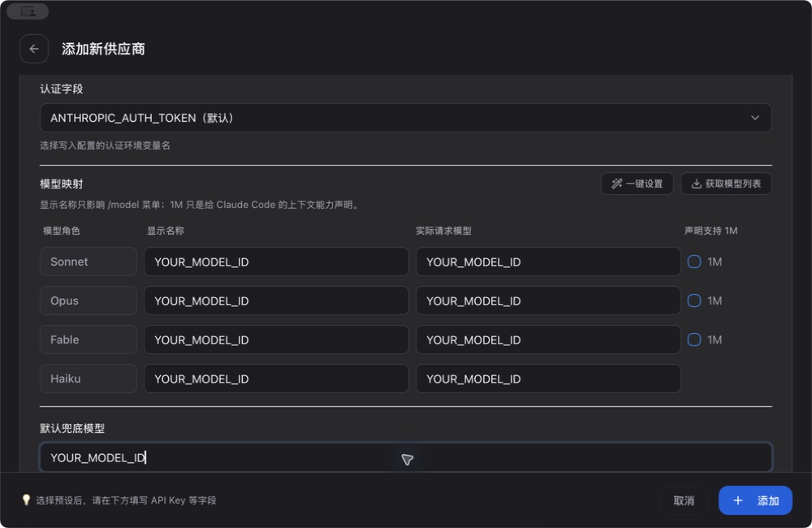Click Fable display name field

pos(276,340)
